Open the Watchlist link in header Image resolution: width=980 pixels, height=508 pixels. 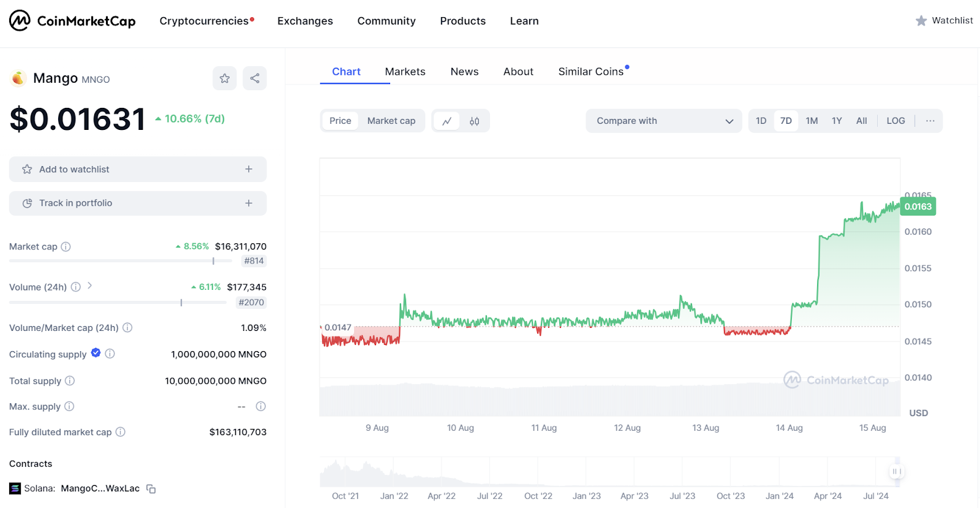[944, 21]
